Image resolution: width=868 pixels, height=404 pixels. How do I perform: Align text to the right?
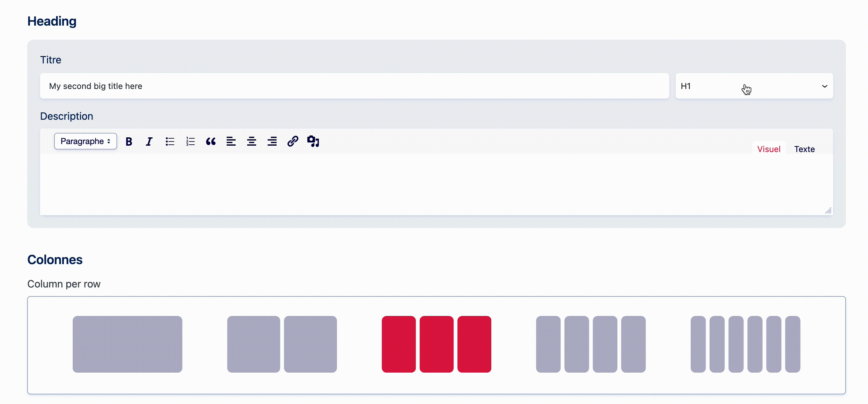(x=272, y=141)
